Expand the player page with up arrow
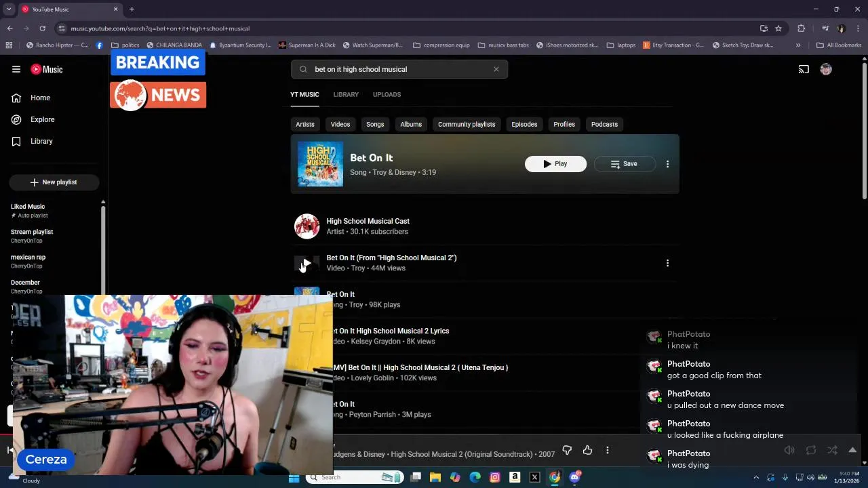 [852, 450]
